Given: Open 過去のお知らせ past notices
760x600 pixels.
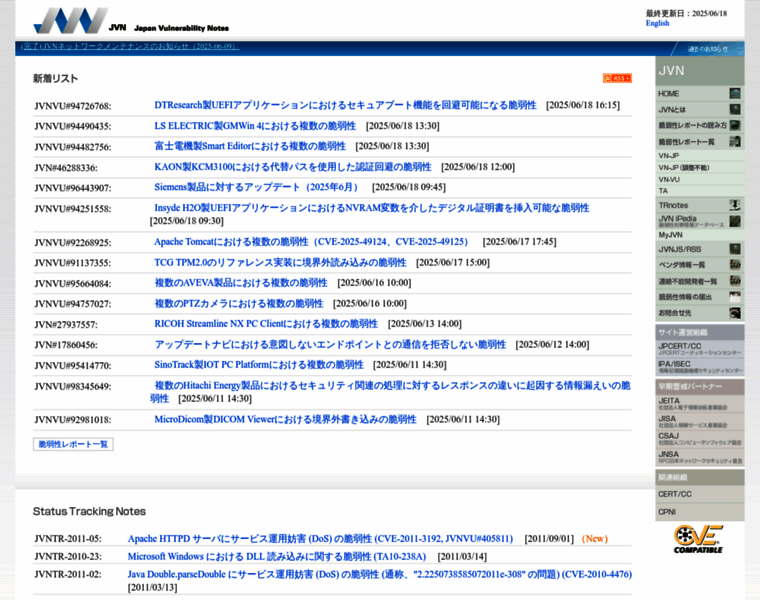Looking at the screenshot, I should (x=708, y=49).
